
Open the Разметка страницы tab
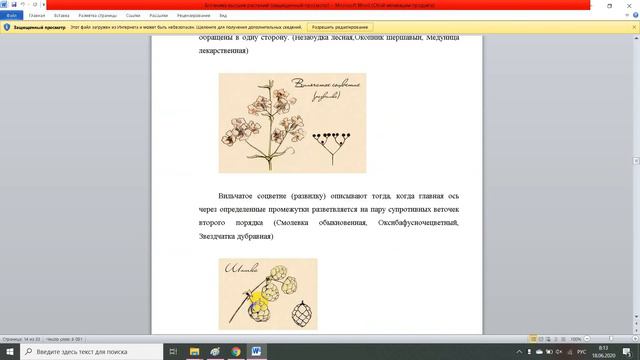(98, 16)
